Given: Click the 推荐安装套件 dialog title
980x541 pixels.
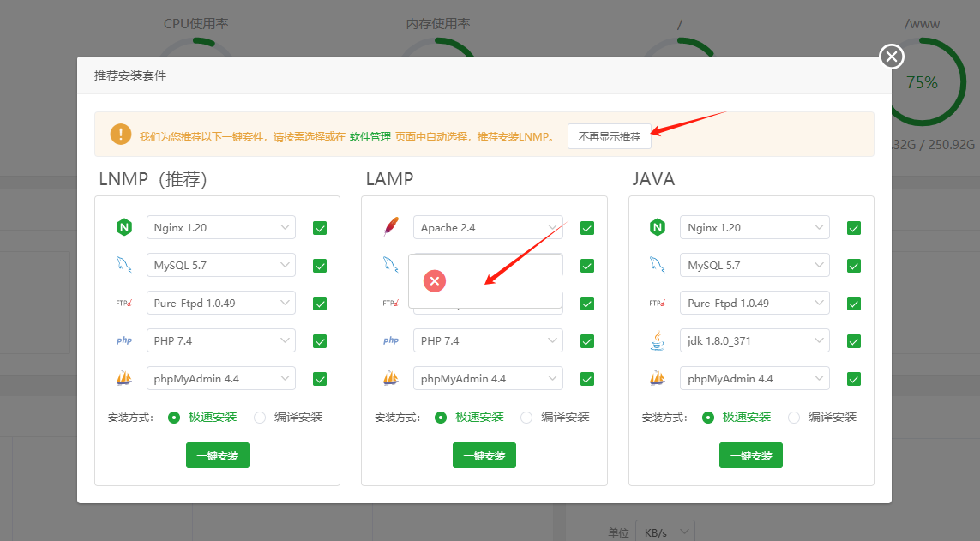Looking at the screenshot, I should tap(130, 75).
